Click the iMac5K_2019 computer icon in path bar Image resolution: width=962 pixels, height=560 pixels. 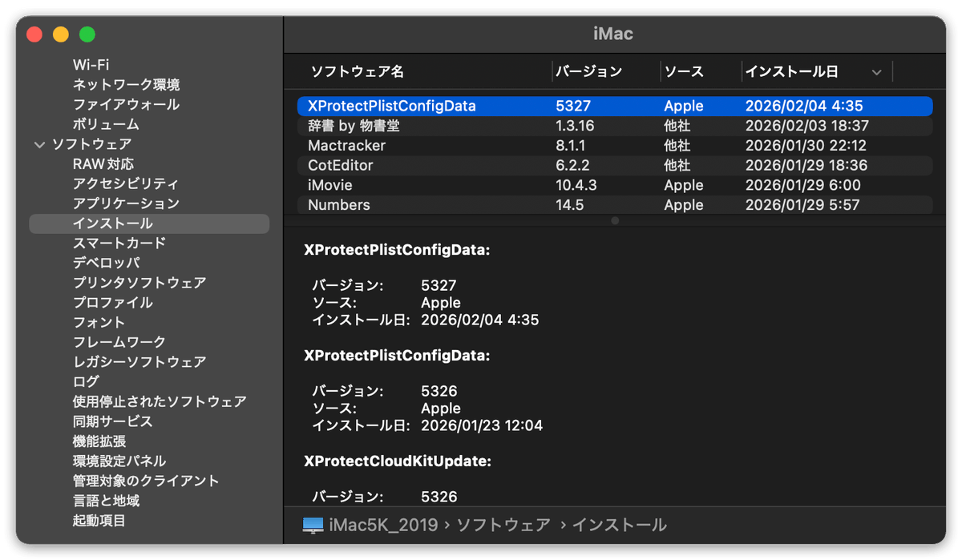pos(313,526)
